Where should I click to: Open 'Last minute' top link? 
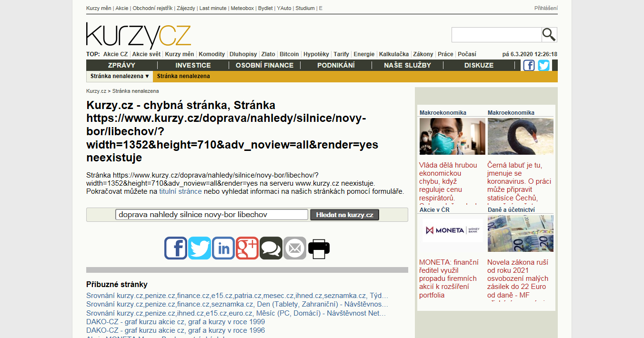(213, 8)
